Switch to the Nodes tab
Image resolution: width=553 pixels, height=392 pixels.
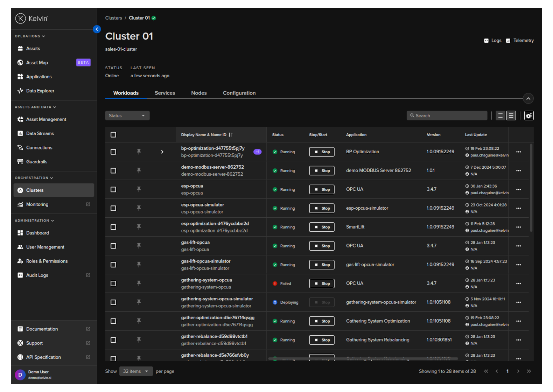tap(199, 93)
